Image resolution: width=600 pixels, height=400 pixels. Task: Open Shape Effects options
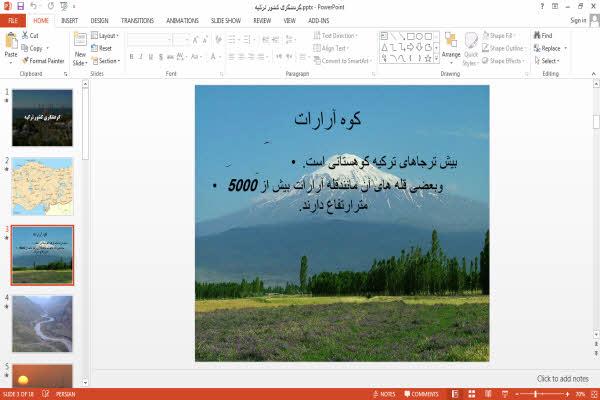(503, 61)
